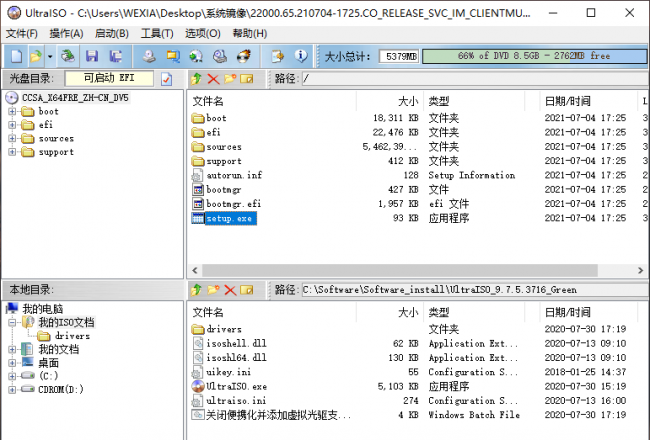Click the Make CD/DVD image icon
Viewport: 650px width, 440px height.
click(149, 56)
